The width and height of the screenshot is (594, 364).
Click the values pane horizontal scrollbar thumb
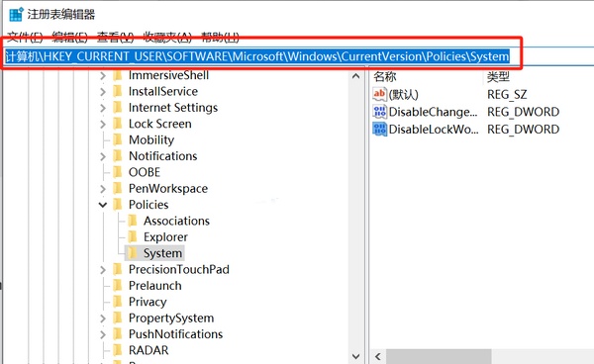click(x=439, y=356)
